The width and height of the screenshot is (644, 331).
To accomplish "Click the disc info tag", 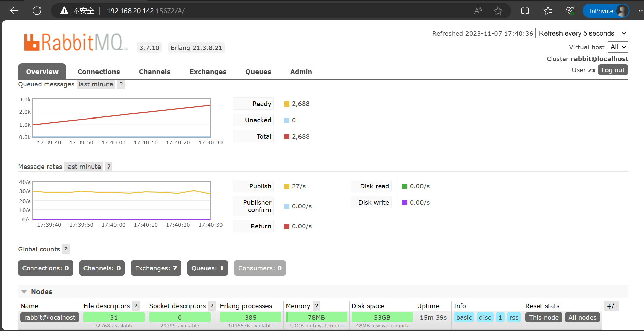I will [x=485, y=317].
